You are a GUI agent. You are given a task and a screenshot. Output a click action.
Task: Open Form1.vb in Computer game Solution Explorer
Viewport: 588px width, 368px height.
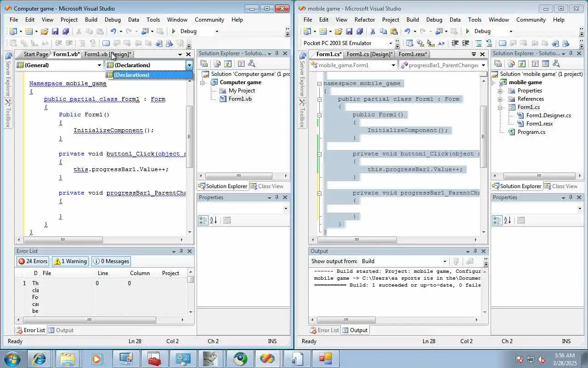[x=240, y=99]
